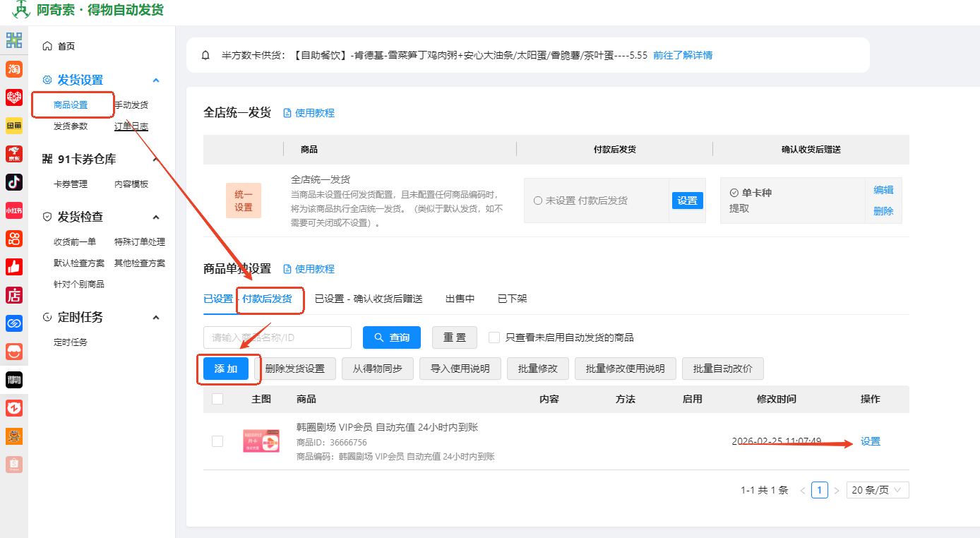Tick the select-all checkbox in table header
The height and width of the screenshot is (538, 980).
coord(217,399)
